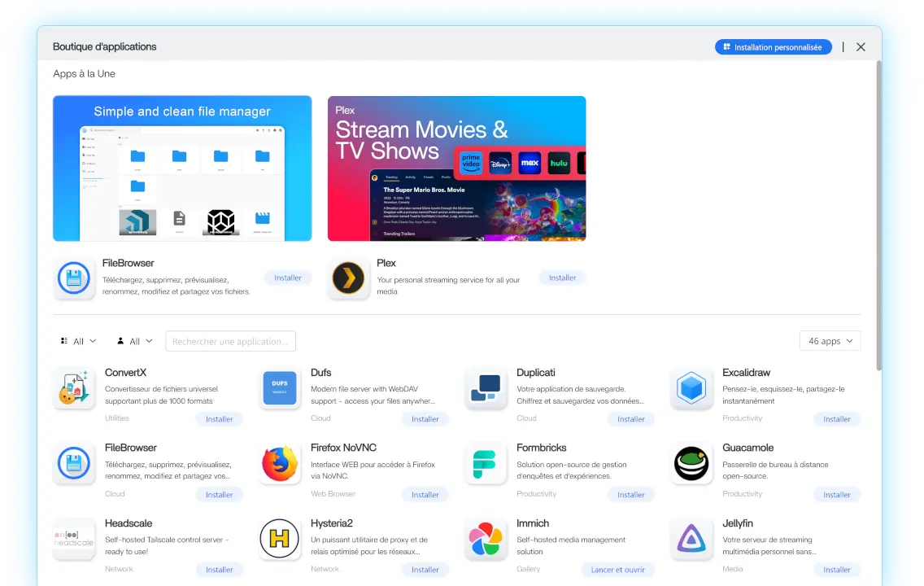This screenshot has width=924, height=586.
Task: Click the Excalidraw cube icon
Action: [x=691, y=388]
